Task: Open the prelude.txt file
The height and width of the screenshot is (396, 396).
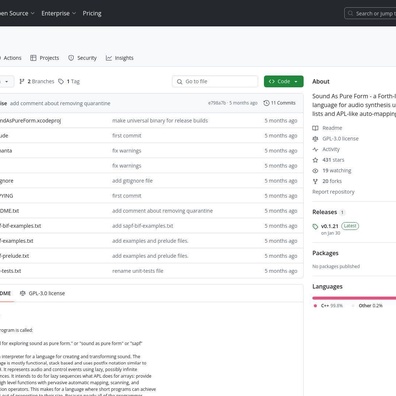Action: [x=14, y=256]
